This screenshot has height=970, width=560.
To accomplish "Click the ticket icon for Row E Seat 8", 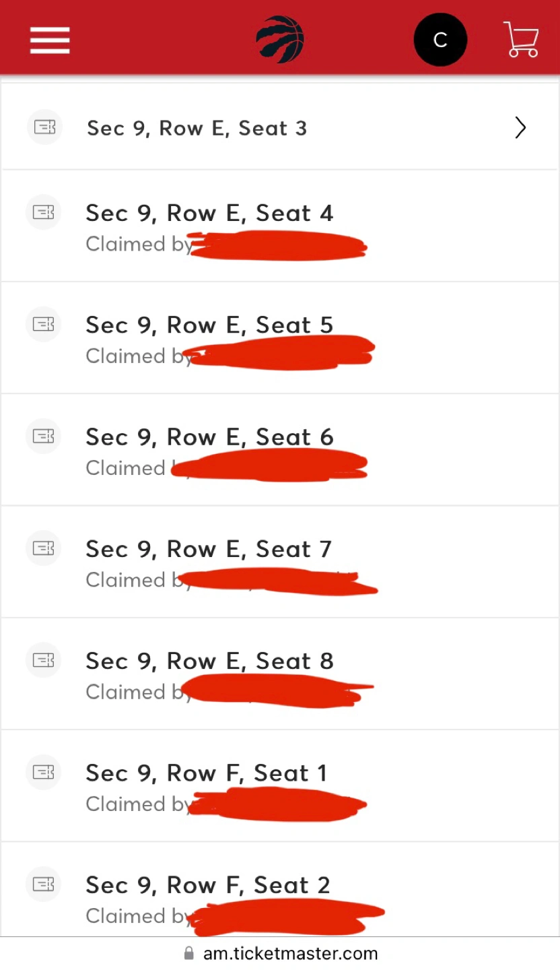I will [x=44, y=659].
